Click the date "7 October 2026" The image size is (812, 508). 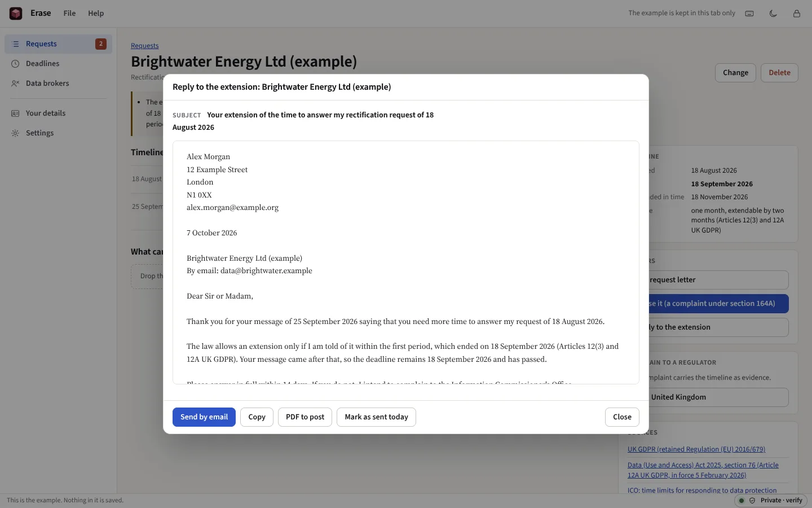point(211,233)
